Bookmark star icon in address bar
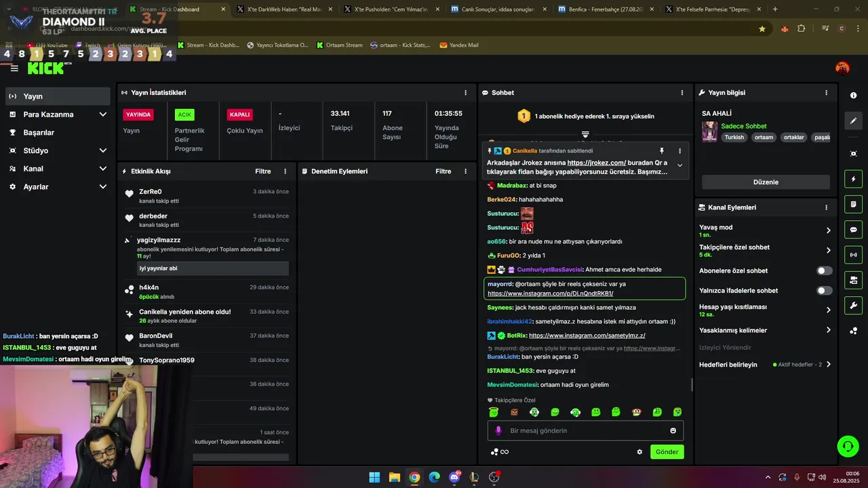Screen dimensions: 868x488 click(x=762, y=28)
